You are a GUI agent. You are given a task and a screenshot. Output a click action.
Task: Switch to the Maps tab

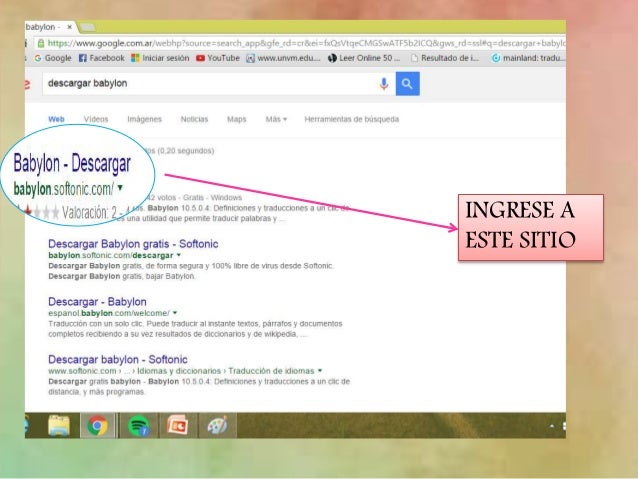click(236, 119)
